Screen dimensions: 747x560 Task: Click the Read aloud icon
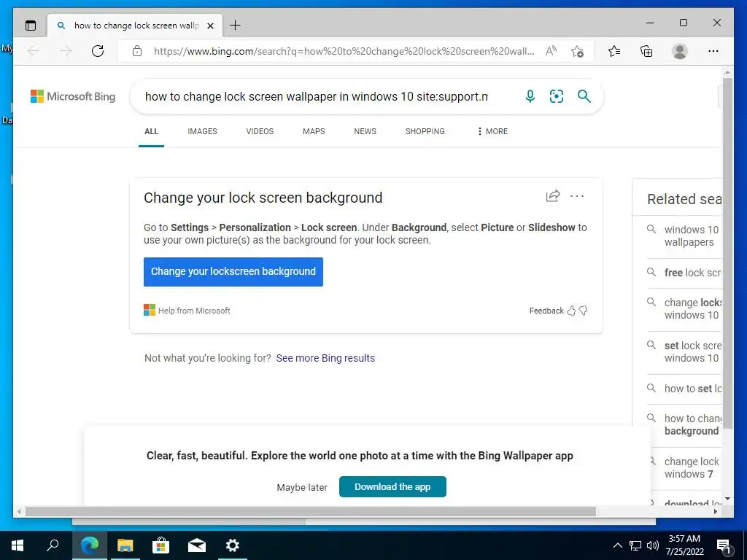[551, 51]
